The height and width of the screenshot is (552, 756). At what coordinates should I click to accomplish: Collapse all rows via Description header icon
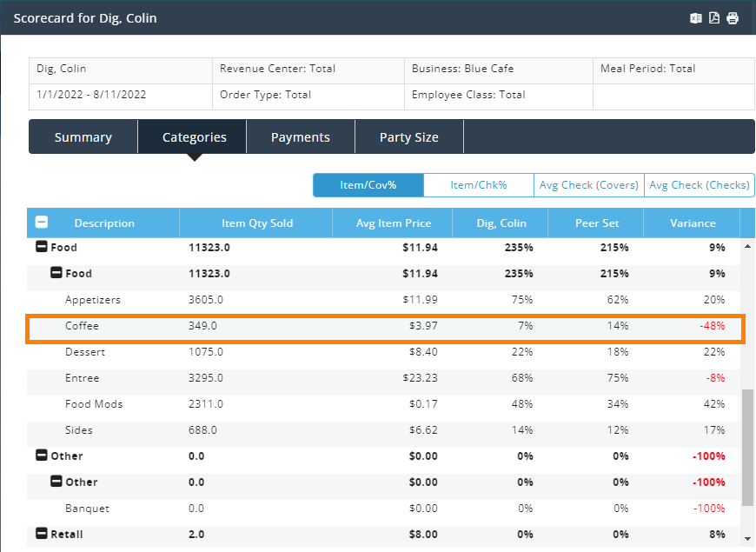pyautogui.click(x=41, y=223)
